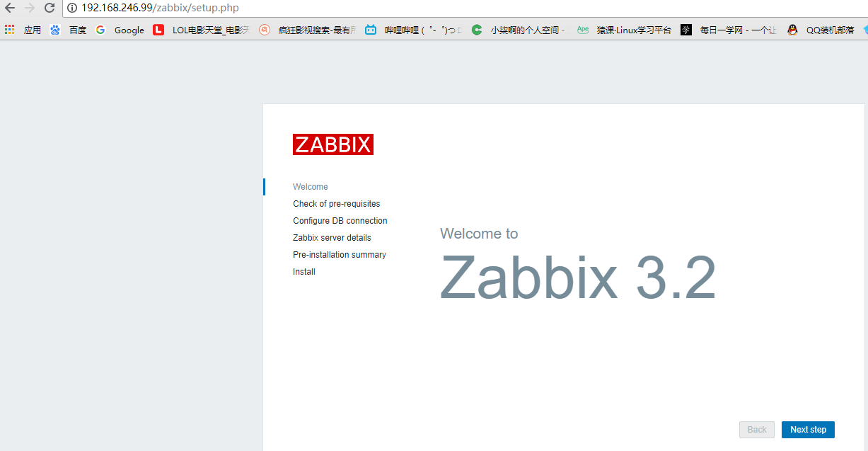Click the browser forward arrow
This screenshot has height=451, width=868.
[x=30, y=8]
